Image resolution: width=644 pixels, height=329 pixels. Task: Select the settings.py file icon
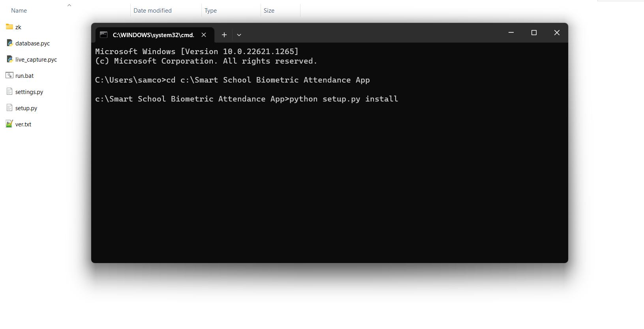[9, 92]
